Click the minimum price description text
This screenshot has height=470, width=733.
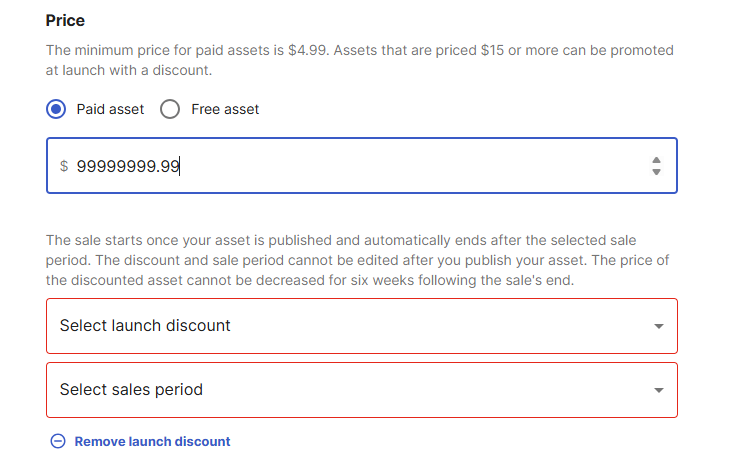[359, 60]
